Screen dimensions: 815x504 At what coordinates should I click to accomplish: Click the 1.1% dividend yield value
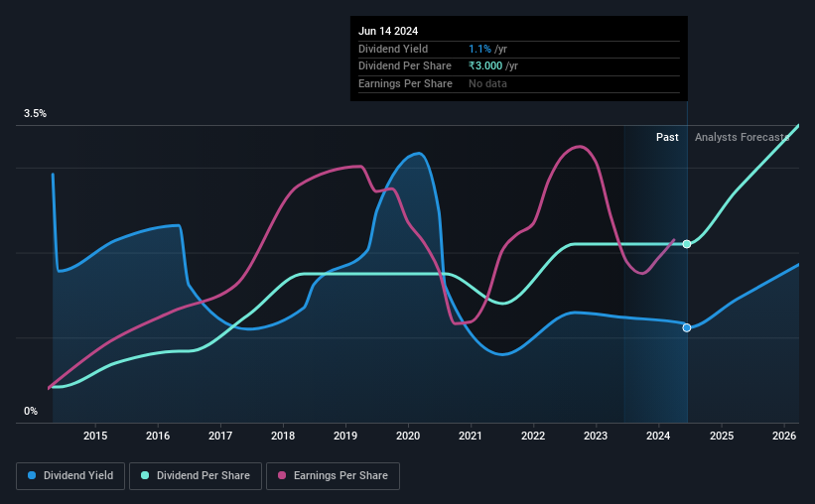479,49
